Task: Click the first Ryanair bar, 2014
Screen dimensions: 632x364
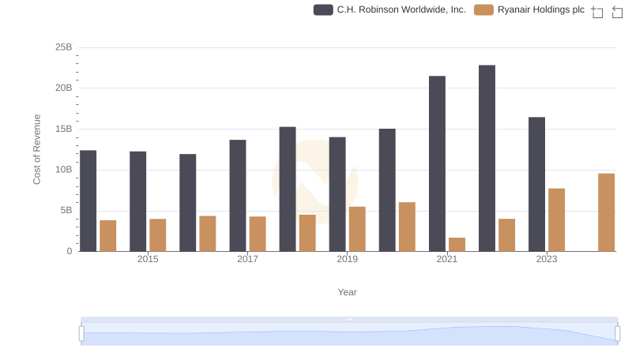Action: [x=108, y=236]
